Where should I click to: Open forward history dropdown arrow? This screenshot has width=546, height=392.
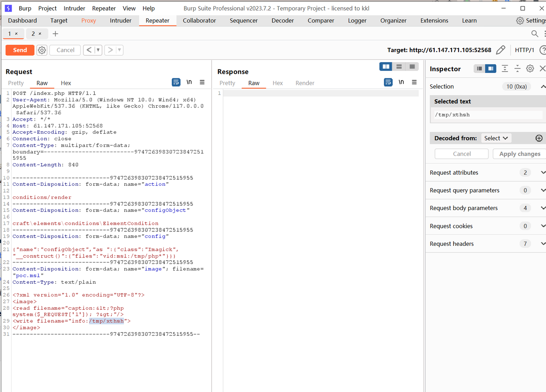point(119,50)
